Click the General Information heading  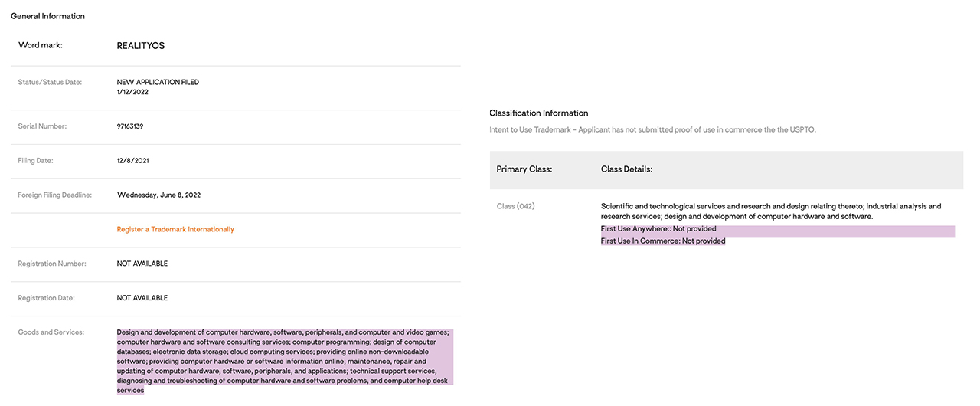pos(47,16)
